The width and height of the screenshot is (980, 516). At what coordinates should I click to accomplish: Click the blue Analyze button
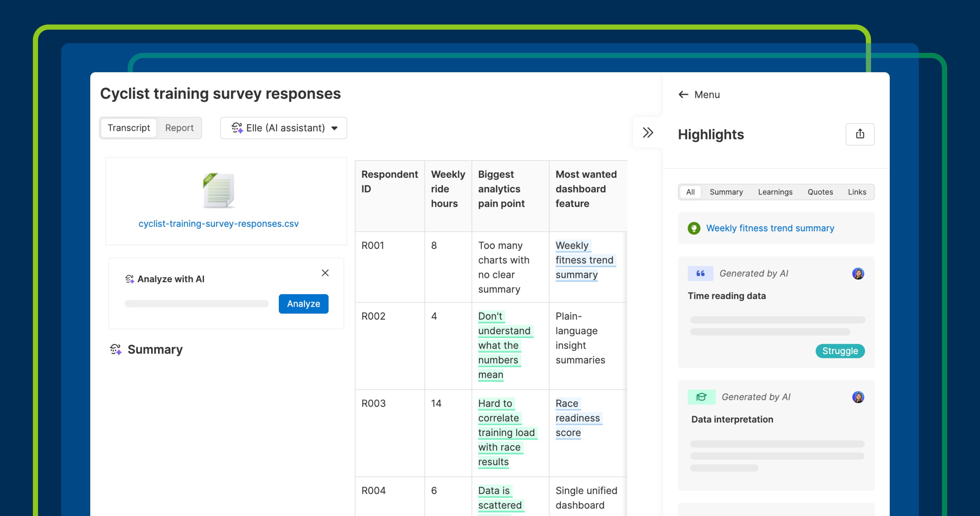pyautogui.click(x=303, y=304)
